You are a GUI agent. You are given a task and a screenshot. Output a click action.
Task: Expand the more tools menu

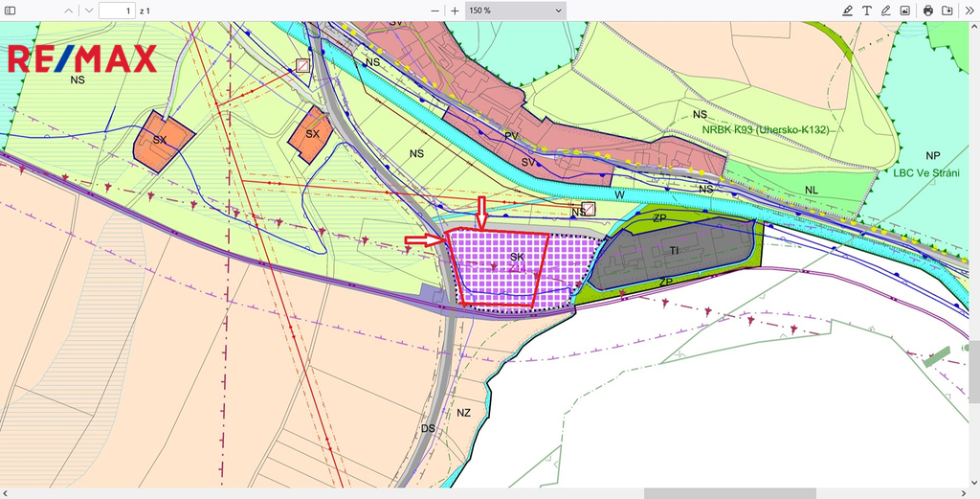(968, 10)
